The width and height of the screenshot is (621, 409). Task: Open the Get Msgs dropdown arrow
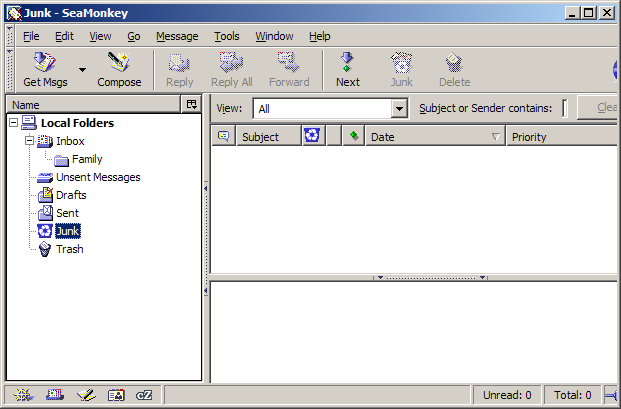(x=82, y=71)
